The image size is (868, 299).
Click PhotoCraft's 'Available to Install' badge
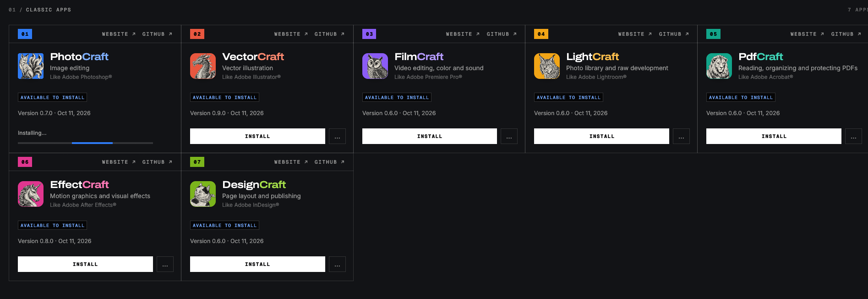tap(52, 97)
